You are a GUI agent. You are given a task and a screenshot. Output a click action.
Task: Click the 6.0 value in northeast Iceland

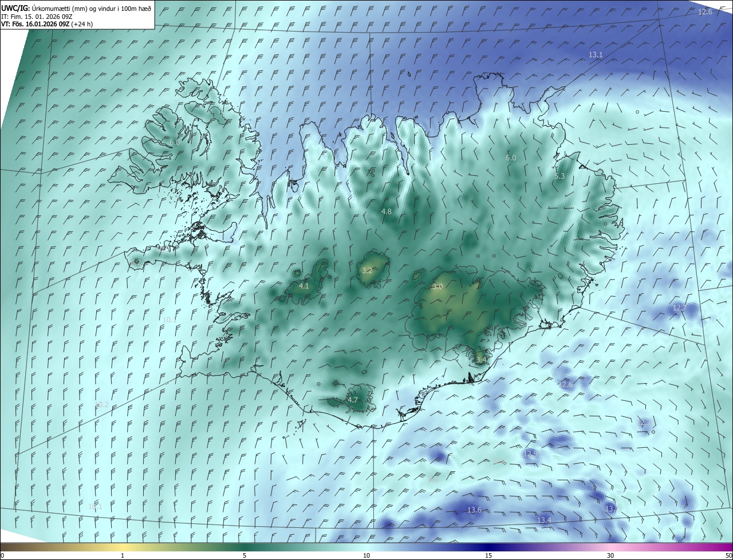pyautogui.click(x=511, y=157)
